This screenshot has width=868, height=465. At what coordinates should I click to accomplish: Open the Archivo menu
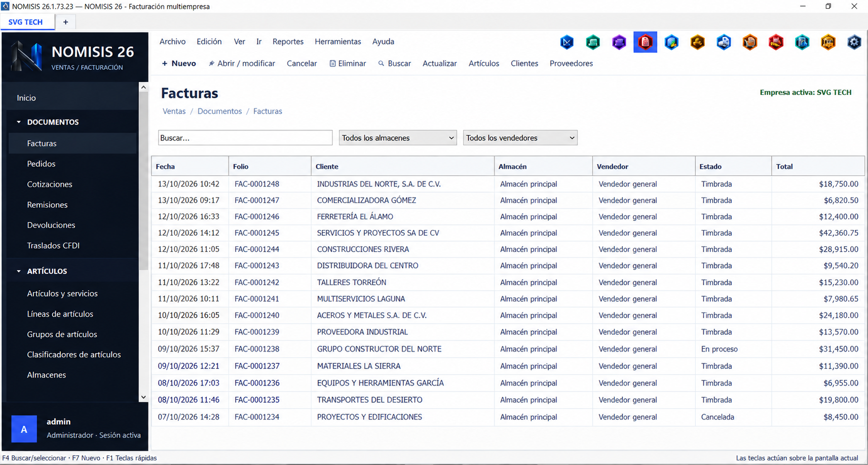[x=172, y=42]
